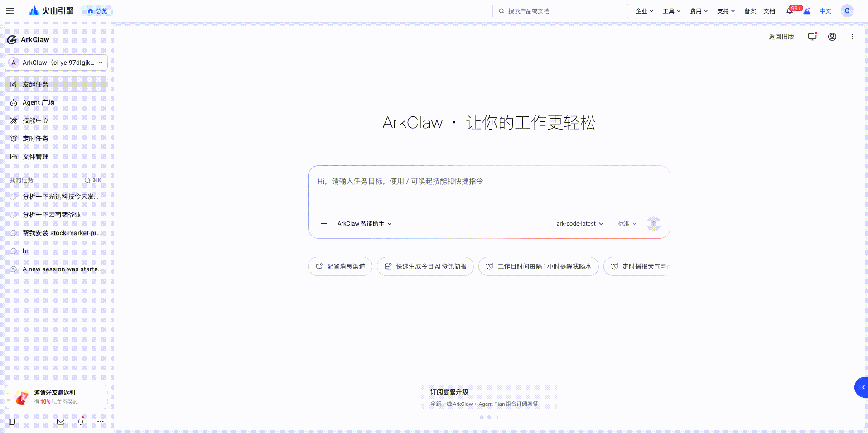
Task: Open the 总览 overview button
Action: (x=97, y=11)
